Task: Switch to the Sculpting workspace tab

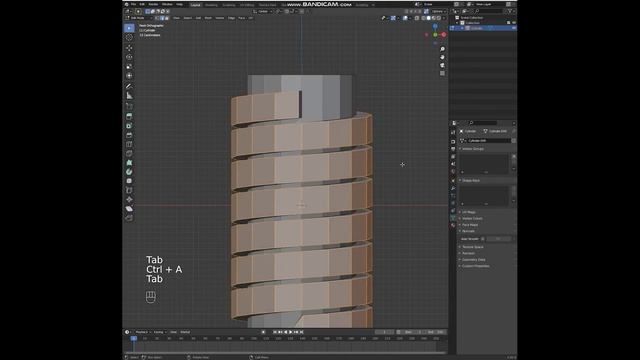Action: (229, 5)
